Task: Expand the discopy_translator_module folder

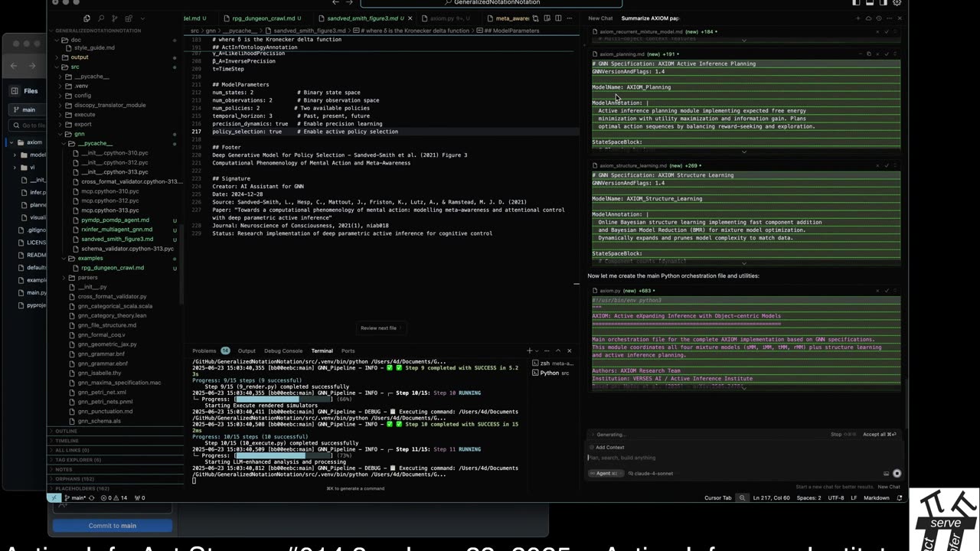Action: point(109,105)
